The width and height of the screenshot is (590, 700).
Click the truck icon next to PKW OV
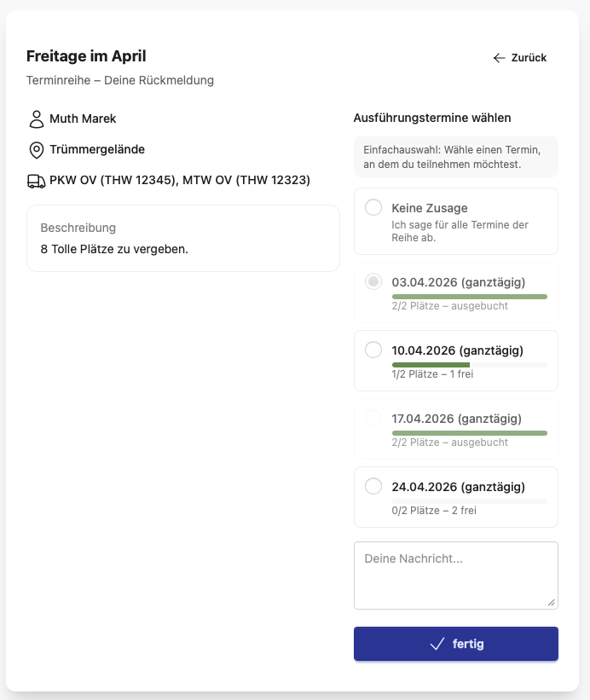[36, 182]
